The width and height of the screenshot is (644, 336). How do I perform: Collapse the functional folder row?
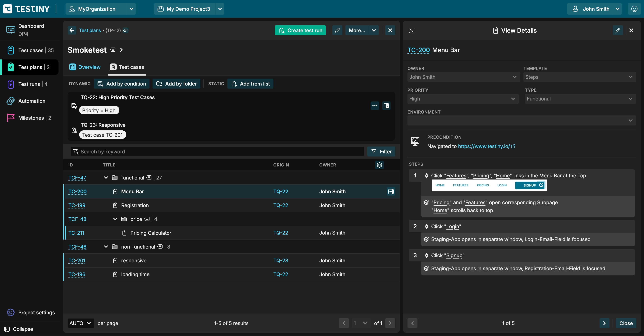(106, 178)
